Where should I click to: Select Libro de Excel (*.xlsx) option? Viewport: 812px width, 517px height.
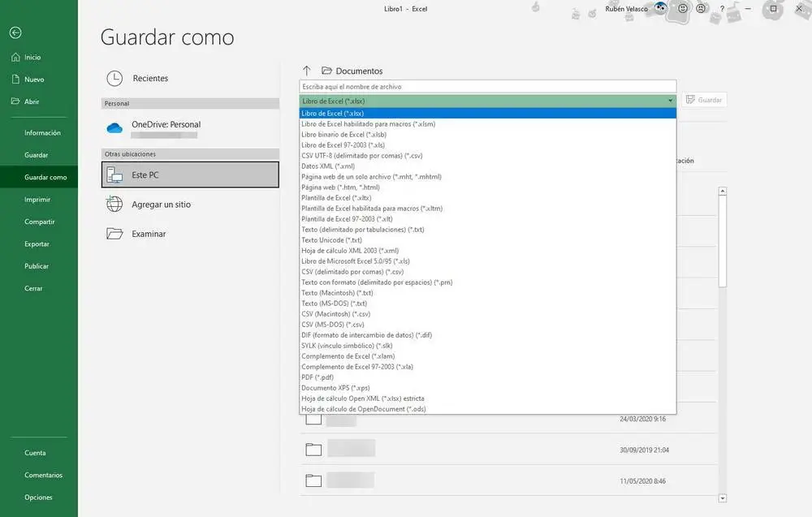click(x=488, y=114)
